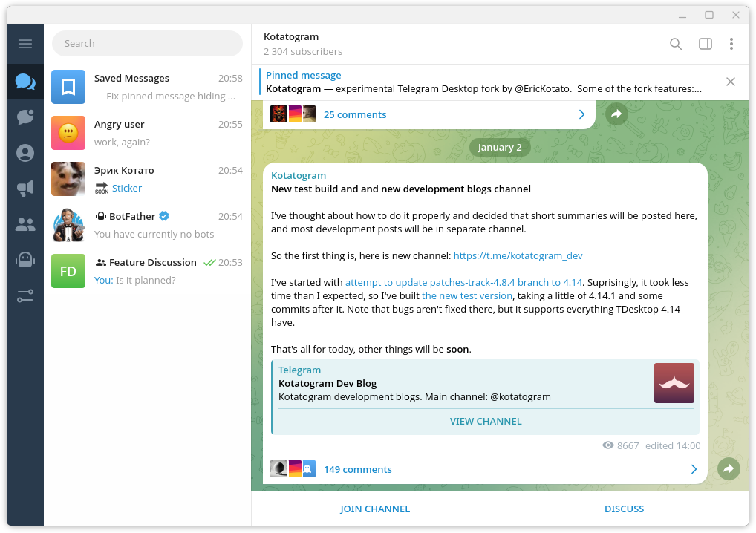Viewport: 756px width, 533px height.
Task: Open the channels megaphone folder
Action: pos(25,189)
